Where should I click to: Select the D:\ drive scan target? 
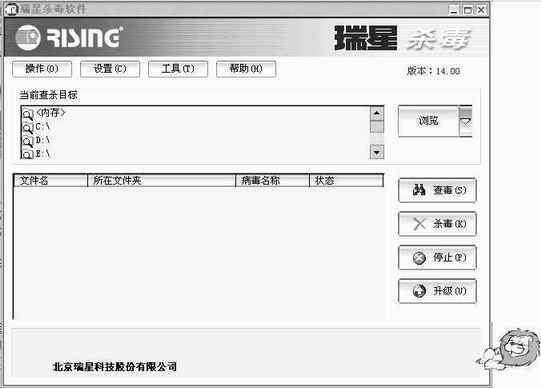tap(43, 140)
